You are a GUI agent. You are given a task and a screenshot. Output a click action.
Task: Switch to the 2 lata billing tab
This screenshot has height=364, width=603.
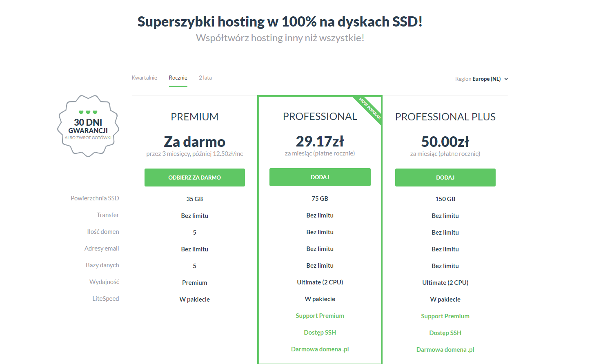coord(205,78)
